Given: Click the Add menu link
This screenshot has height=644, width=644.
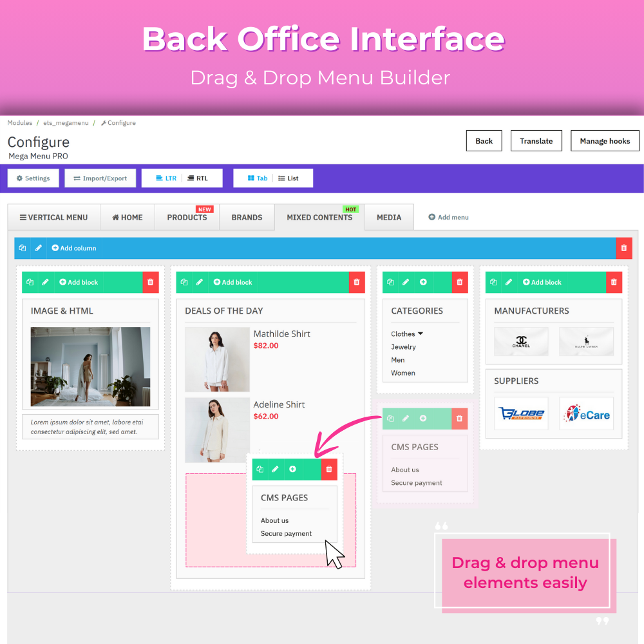Looking at the screenshot, I should [x=449, y=218].
